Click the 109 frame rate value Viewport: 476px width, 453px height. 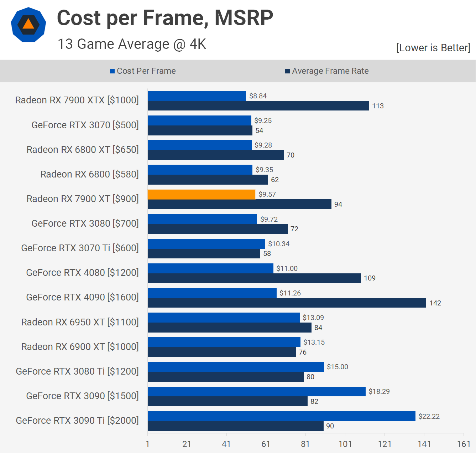tap(370, 278)
